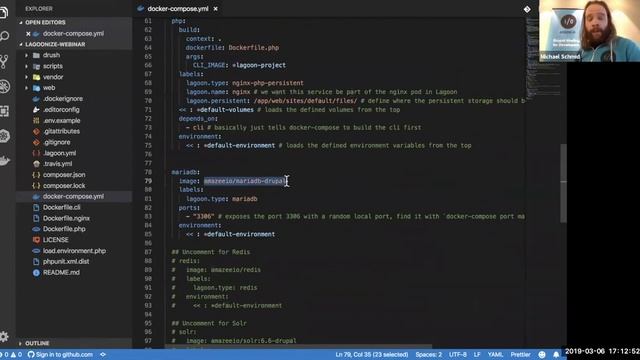Expand the drush folder
Viewport: 640px width, 360px height.
(51, 55)
